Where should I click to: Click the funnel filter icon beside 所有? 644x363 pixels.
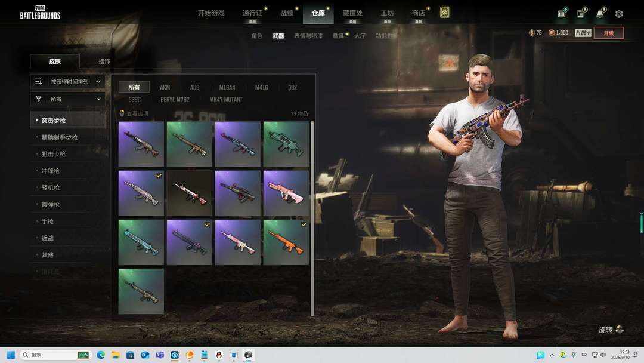pos(39,99)
